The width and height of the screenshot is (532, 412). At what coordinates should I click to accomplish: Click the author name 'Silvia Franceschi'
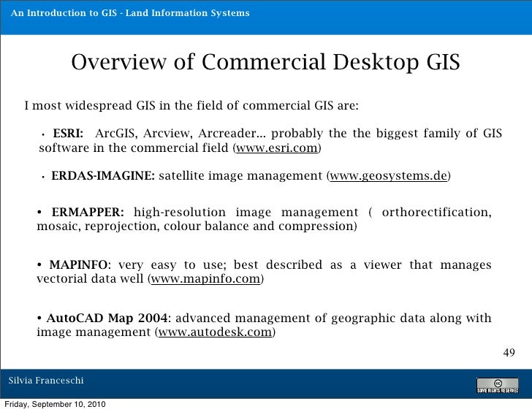tap(46, 380)
